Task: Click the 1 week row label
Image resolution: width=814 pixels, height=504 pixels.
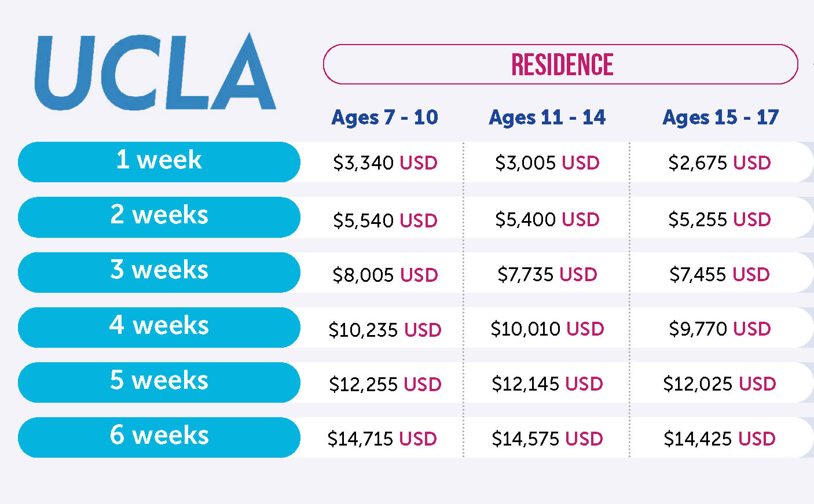Action: (x=159, y=161)
